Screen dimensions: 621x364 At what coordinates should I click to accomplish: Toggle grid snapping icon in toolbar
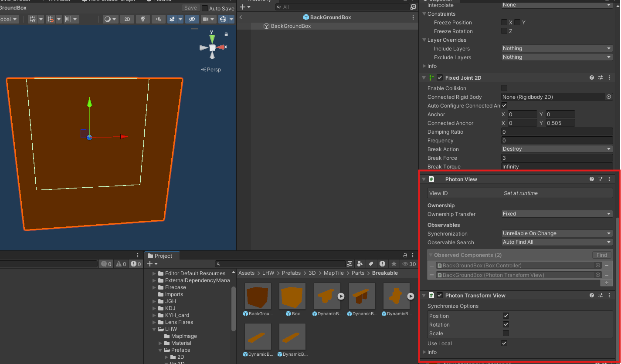pyautogui.click(x=33, y=19)
